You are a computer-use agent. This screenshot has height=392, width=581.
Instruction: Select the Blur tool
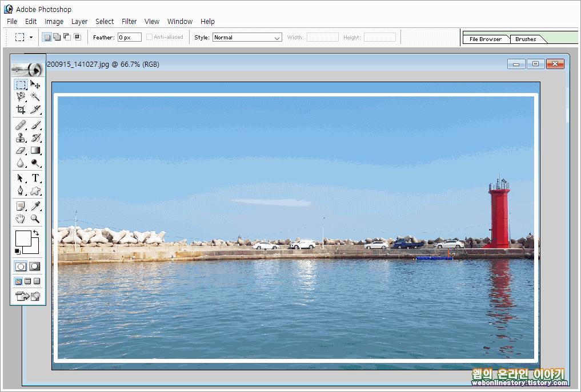[21, 163]
